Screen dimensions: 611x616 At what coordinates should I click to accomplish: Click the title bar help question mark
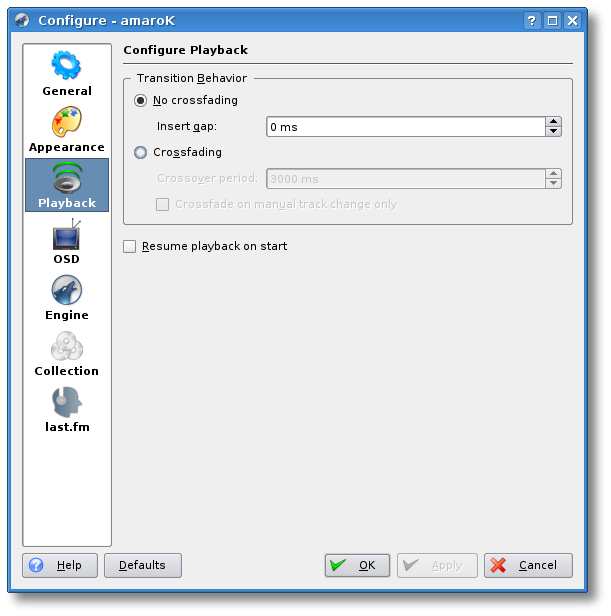pos(533,20)
